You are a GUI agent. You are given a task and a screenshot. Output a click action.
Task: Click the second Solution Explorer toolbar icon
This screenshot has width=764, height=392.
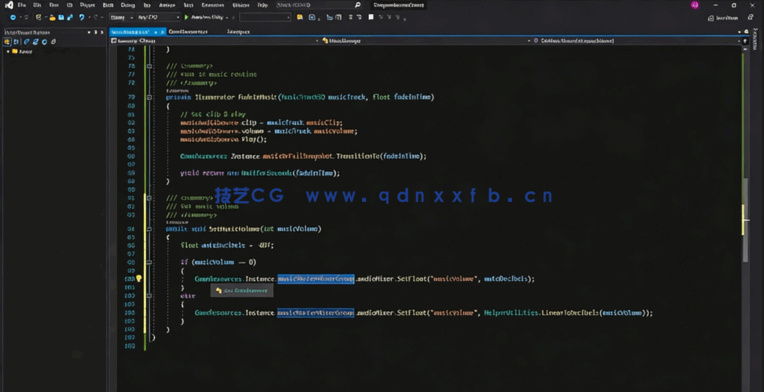click(16, 42)
